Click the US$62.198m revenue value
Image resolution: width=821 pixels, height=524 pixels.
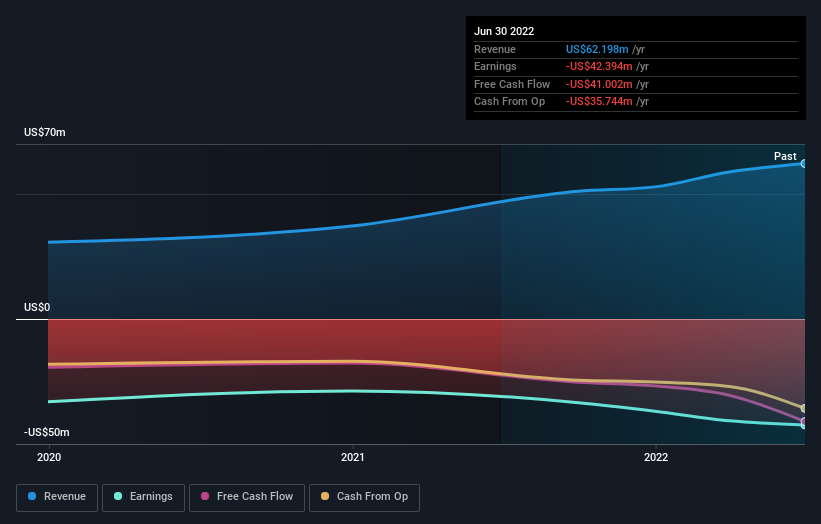pyautogui.click(x=597, y=49)
